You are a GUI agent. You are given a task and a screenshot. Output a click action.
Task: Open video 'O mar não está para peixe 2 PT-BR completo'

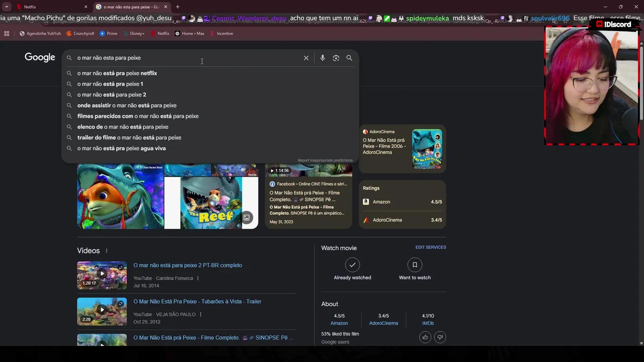coord(188,265)
